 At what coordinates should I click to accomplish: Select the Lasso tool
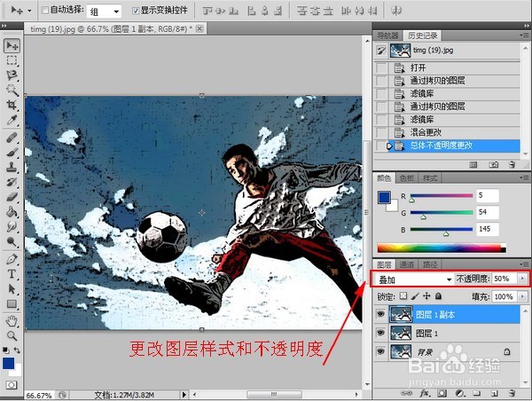(x=12, y=75)
